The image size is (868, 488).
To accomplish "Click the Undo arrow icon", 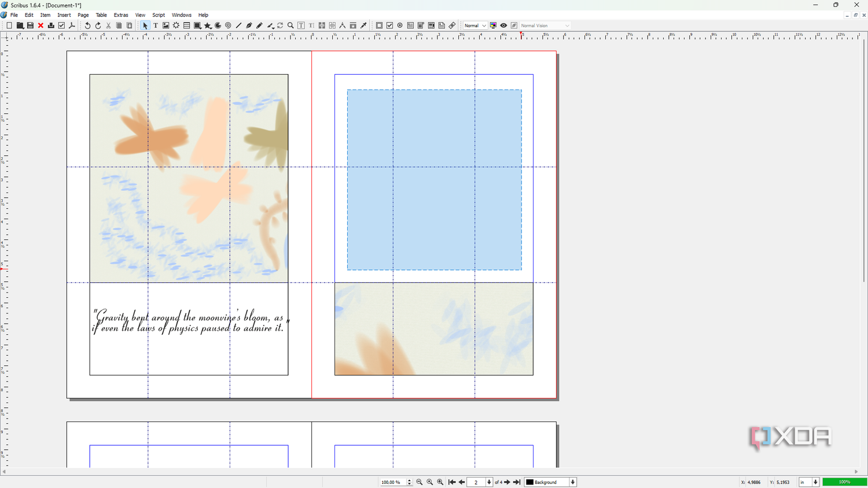I will pyautogui.click(x=88, y=25).
